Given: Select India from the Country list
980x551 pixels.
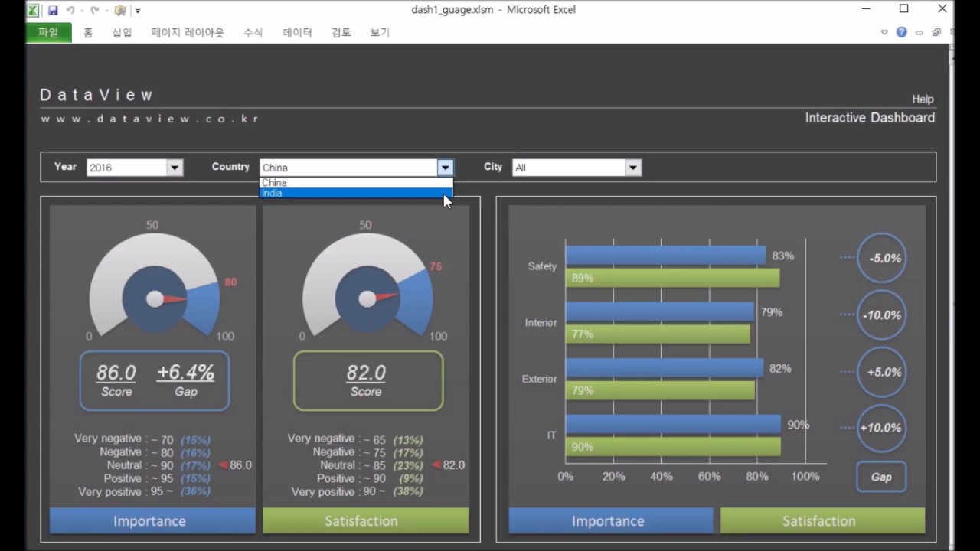Looking at the screenshot, I should coord(356,193).
